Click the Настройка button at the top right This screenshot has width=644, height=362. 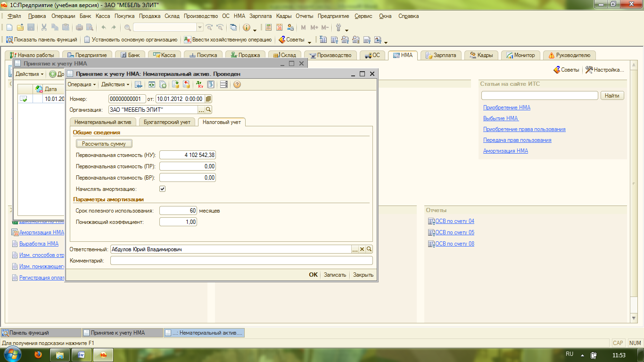coord(605,70)
